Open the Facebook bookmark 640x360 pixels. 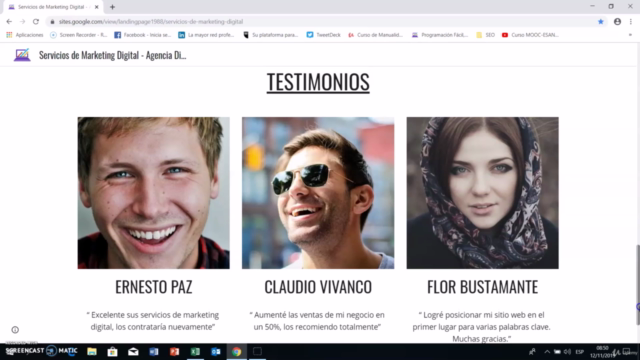(x=142, y=35)
